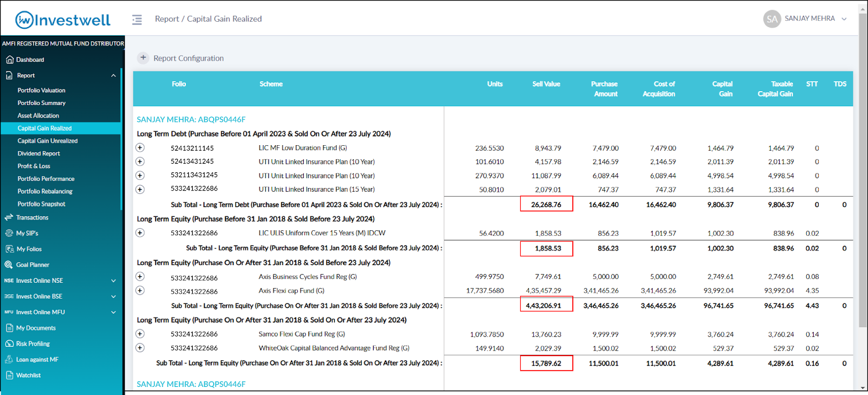Click the Dashboard home icon
Viewport: 868px width, 395px height.
(x=9, y=60)
